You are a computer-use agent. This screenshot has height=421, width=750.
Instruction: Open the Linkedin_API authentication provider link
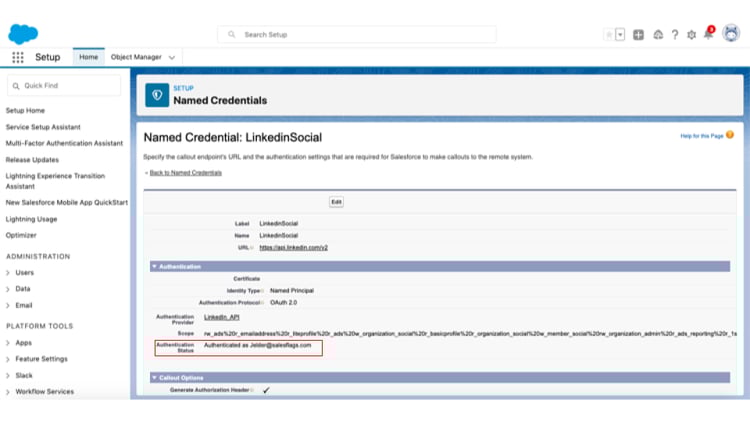point(221,317)
